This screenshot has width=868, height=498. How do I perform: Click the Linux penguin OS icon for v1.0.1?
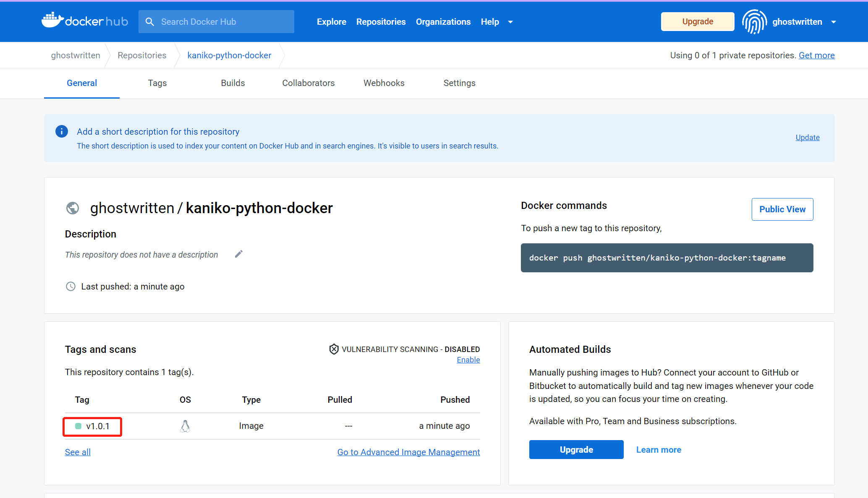pos(186,426)
